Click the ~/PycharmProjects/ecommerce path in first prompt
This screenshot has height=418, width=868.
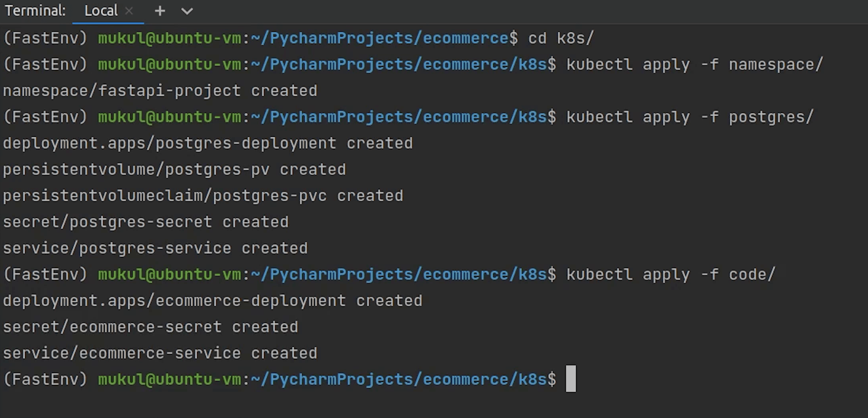(380, 38)
